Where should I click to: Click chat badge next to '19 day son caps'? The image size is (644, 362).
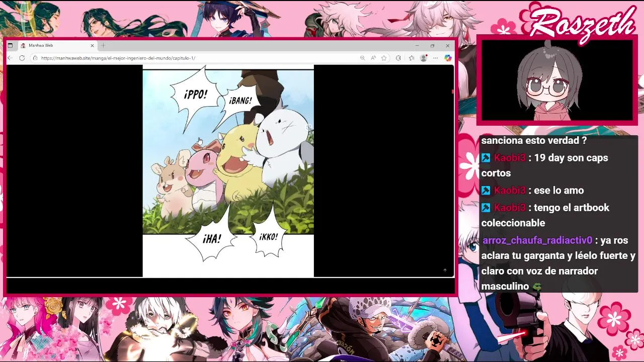click(x=486, y=158)
